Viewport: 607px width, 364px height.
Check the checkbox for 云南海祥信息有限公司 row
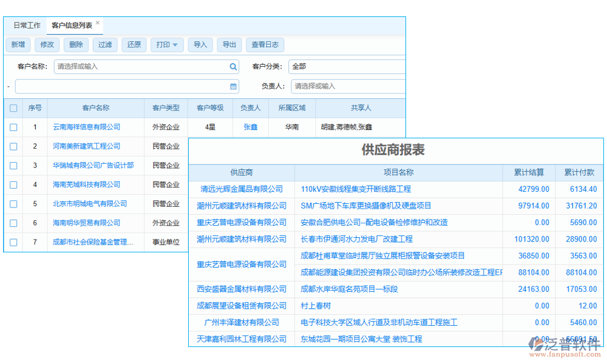pos(13,127)
